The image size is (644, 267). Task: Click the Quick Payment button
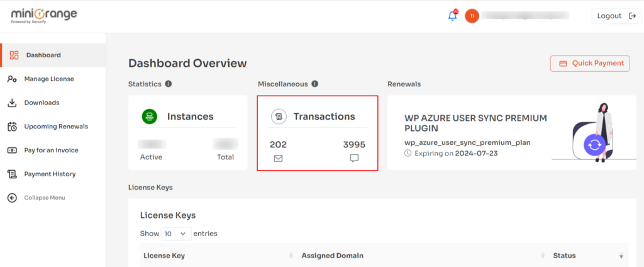590,64
